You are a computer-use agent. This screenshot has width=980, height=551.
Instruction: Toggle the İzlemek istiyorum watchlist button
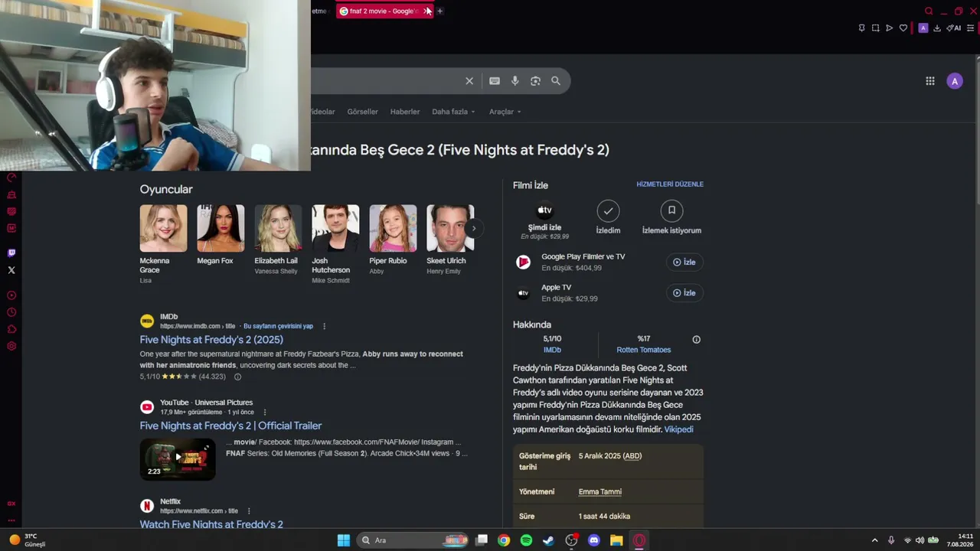[671, 218]
